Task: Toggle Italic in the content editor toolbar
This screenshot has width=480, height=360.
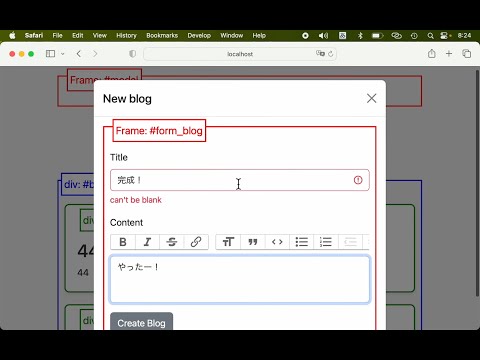Action: [x=147, y=242]
